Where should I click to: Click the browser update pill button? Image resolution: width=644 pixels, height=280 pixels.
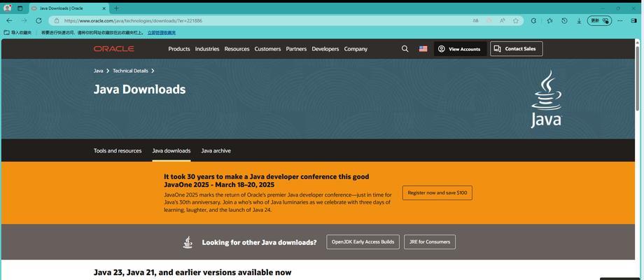pyautogui.click(x=600, y=20)
